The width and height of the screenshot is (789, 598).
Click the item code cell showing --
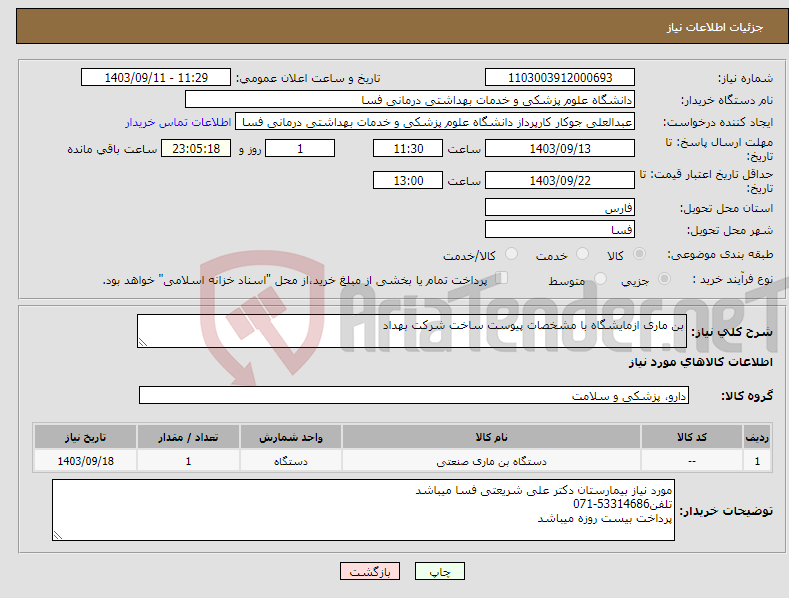692,461
